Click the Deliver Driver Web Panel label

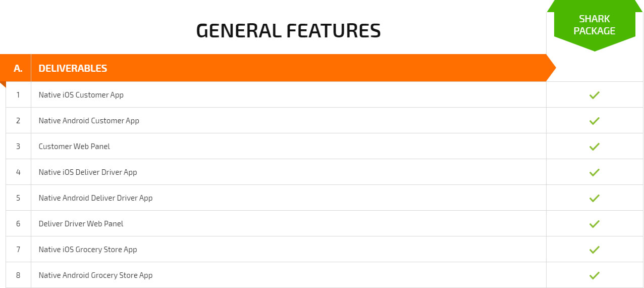pyautogui.click(x=81, y=224)
